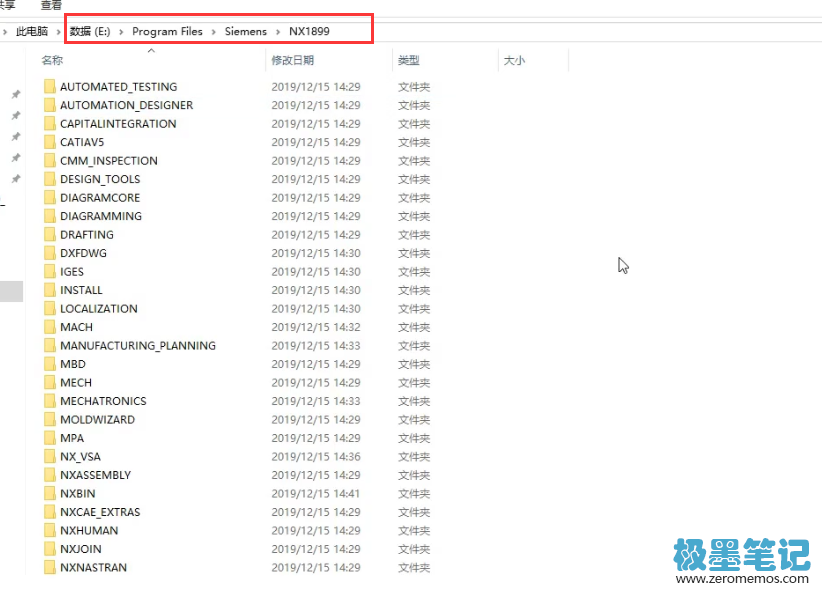Click 文件夹 type cell for DRAFTING row
Viewport: 822px width, 591px height.
[414, 234]
